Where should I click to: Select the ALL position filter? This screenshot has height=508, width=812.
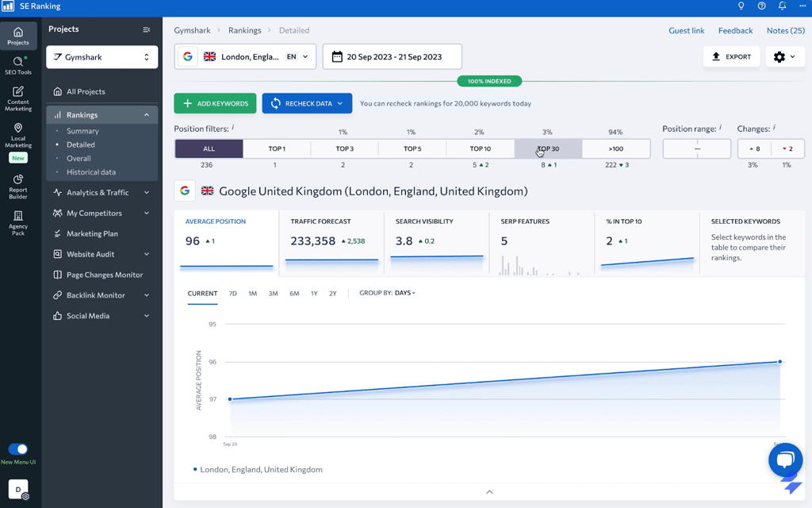coord(209,148)
